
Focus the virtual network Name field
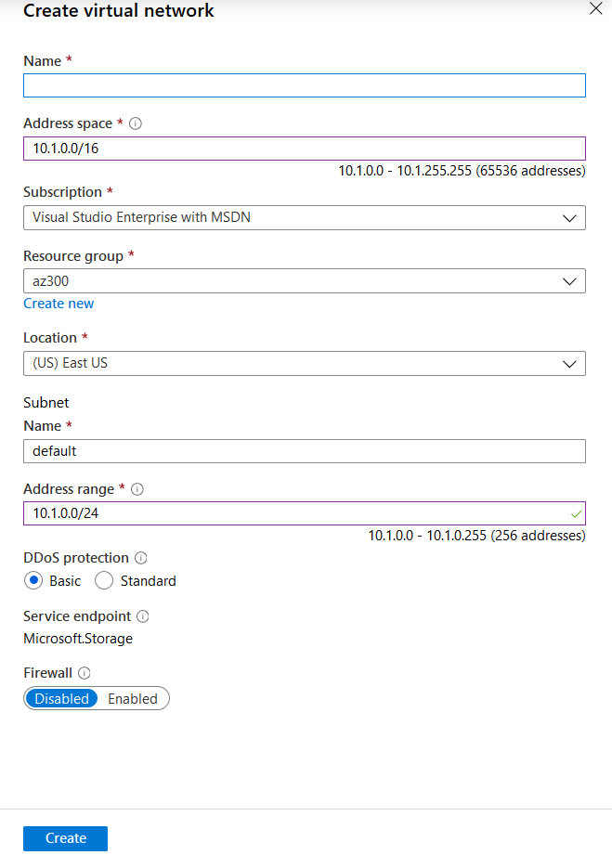coord(304,85)
